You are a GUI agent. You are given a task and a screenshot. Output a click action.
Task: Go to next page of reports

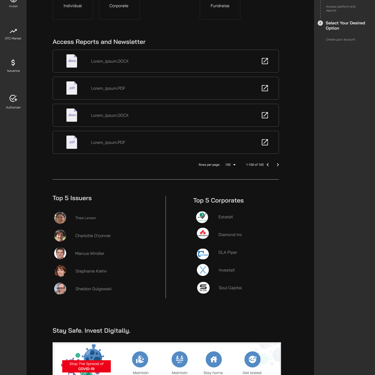[278, 165]
